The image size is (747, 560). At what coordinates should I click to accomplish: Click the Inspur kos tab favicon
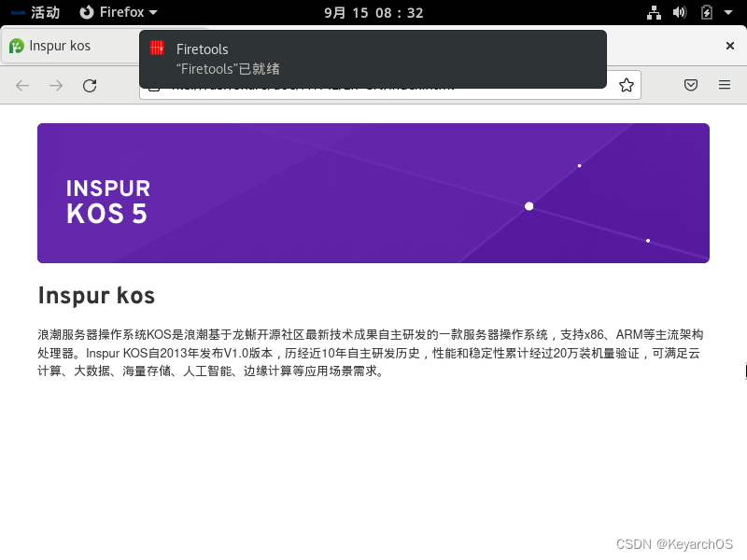pos(17,45)
